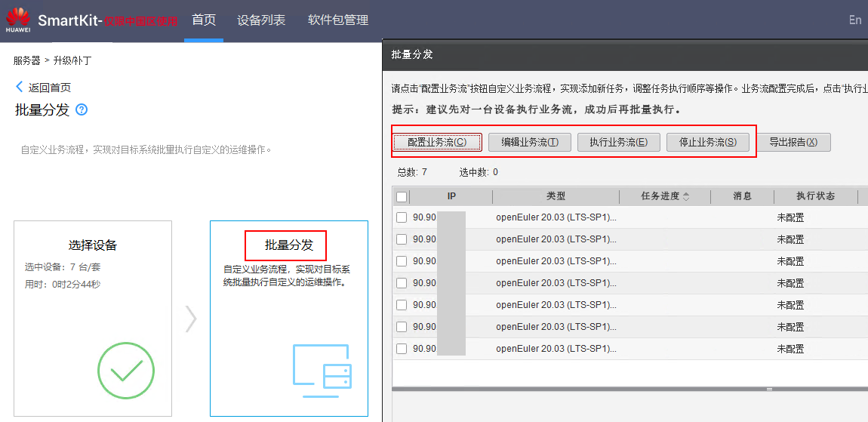Open help icon beside 批量分发 title
The height and width of the screenshot is (422, 868).
[82, 109]
